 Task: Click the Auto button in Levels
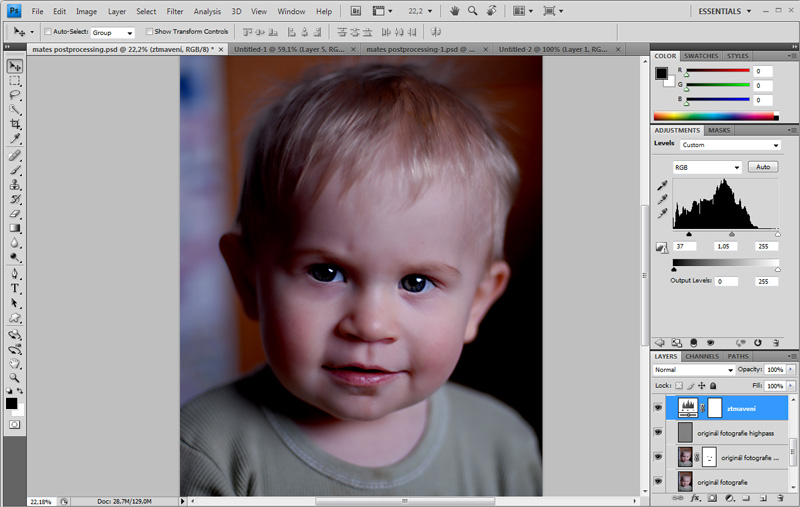pyautogui.click(x=762, y=167)
